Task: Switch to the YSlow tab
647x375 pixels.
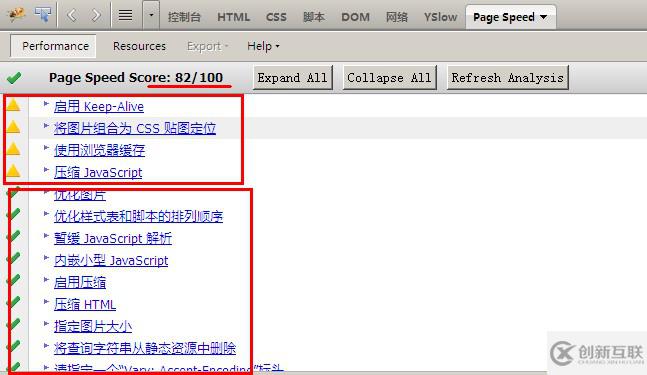Action: click(440, 17)
